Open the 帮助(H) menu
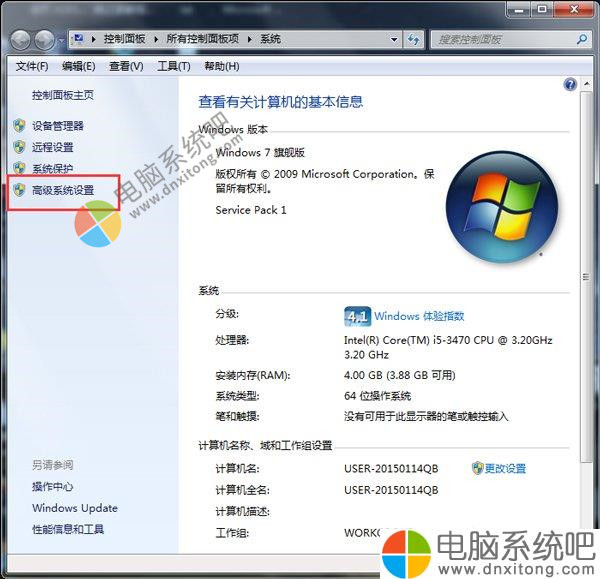600x579 pixels. [x=222, y=67]
